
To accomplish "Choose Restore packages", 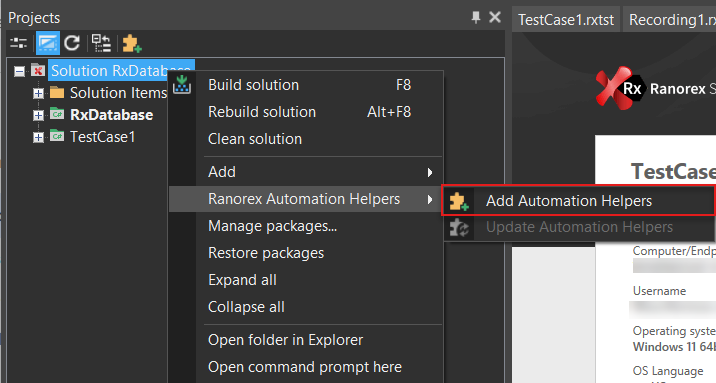I will pos(305,253).
